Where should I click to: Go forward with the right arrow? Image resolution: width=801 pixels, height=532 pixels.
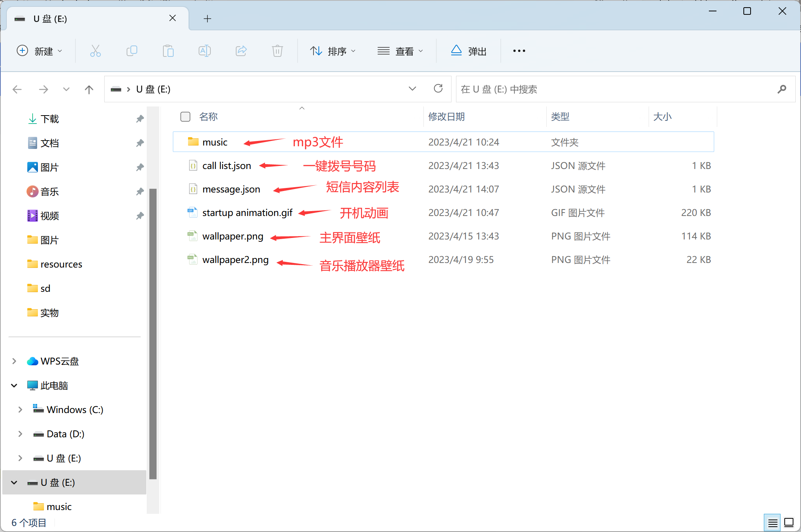[44, 89]
